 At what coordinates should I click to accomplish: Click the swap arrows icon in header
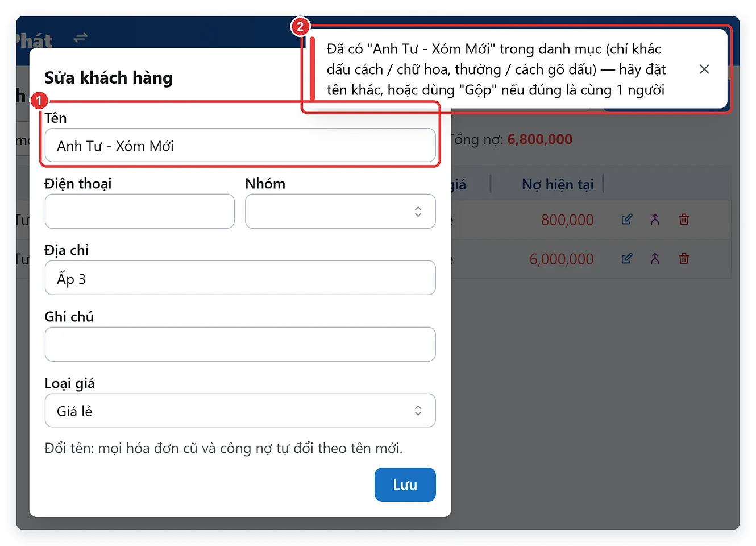click(x=81, y=38)
